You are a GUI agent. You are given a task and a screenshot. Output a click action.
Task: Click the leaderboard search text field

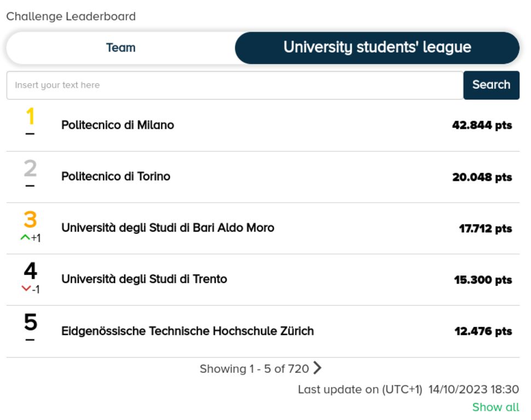point(235,85)
